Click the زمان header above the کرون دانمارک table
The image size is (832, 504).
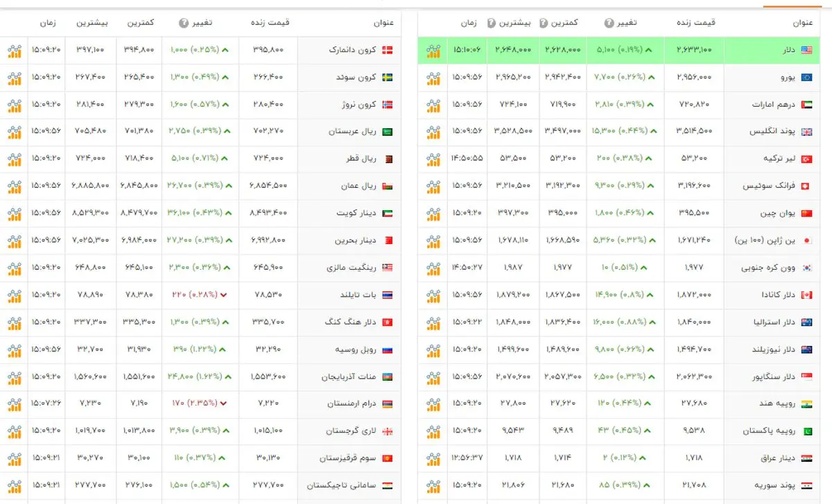(x=49, y=23)
